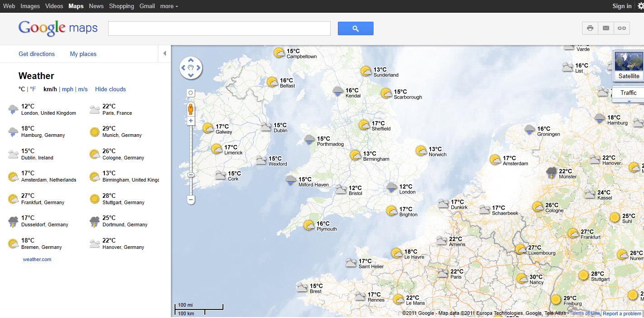This screenshot has height=318, width=644.
Task: Click the zoom slider handle
Action: [x=191, y=175]
